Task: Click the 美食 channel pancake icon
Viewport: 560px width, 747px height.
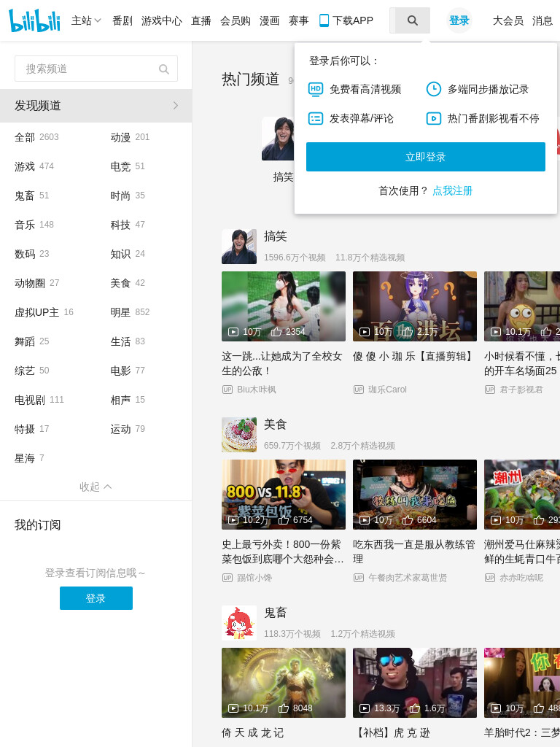Action: click(239, 435)
